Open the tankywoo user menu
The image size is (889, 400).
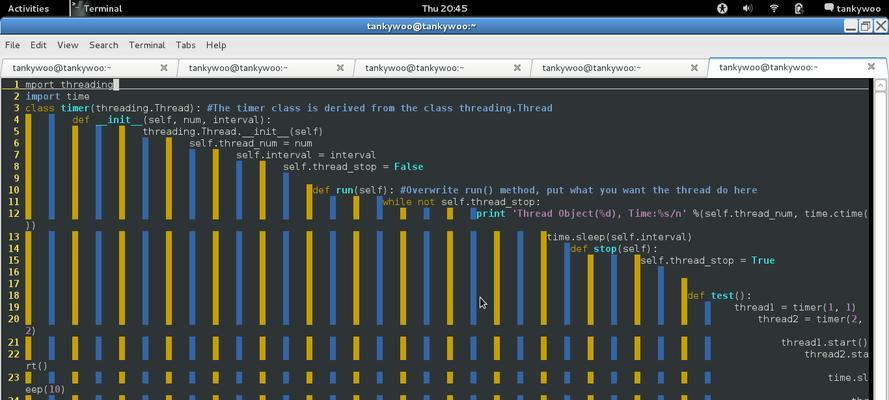[x=852, y=8]
